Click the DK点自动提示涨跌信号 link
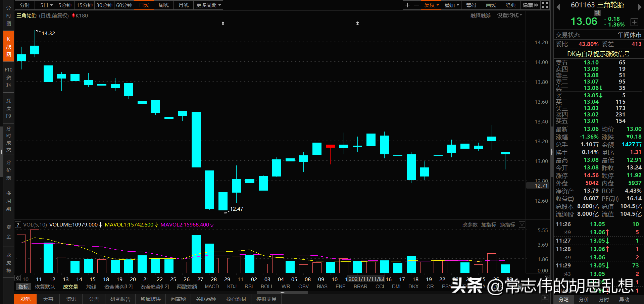 pos(598,54)
